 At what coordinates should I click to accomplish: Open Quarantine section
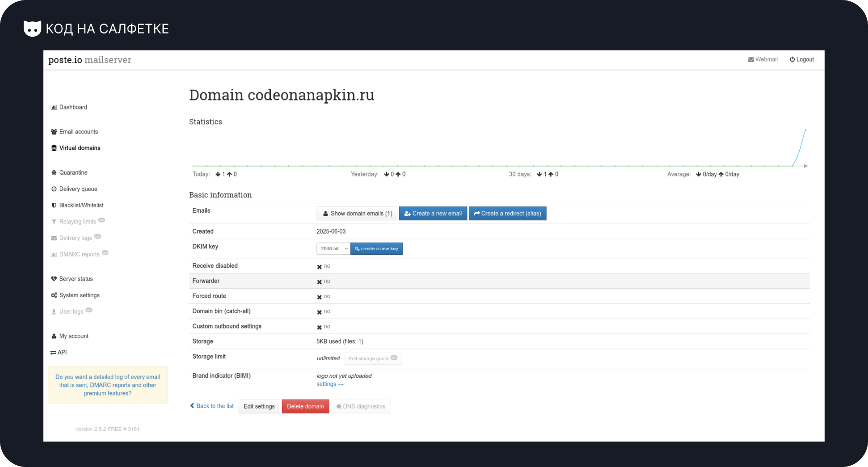(x=69, y=172)
